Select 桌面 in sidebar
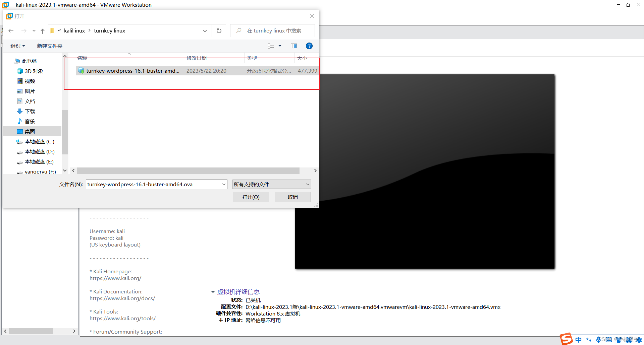The width and height of the screenshot is (644, 345). click(32, 131)
